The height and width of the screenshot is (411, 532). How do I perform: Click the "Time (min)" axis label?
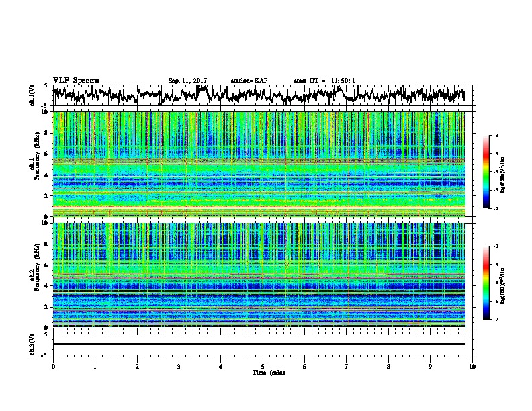(269, 373)
